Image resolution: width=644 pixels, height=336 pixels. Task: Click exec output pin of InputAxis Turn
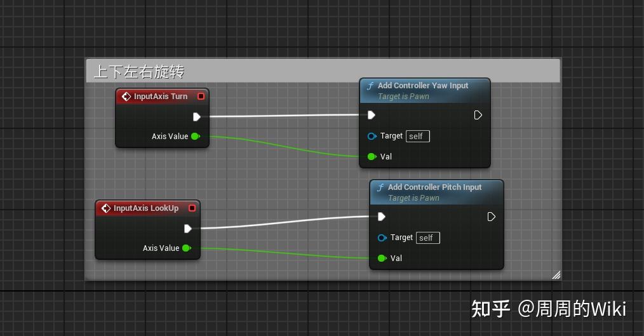pyautogui.click(x=197, y=117)
